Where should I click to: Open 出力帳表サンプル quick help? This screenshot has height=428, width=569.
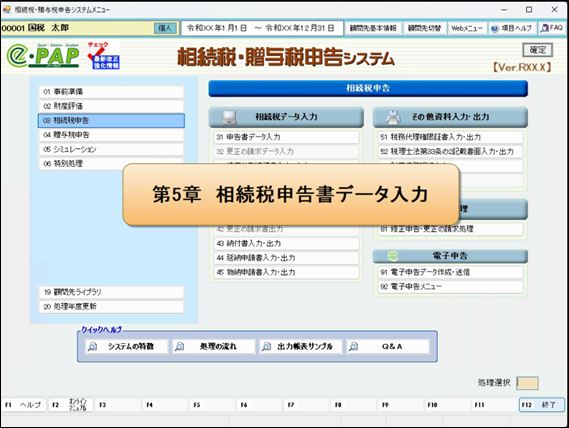(x=301, y=346)
